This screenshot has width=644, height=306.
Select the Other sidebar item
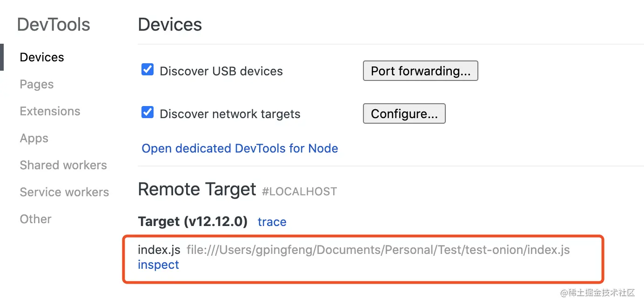click(35, 219)
